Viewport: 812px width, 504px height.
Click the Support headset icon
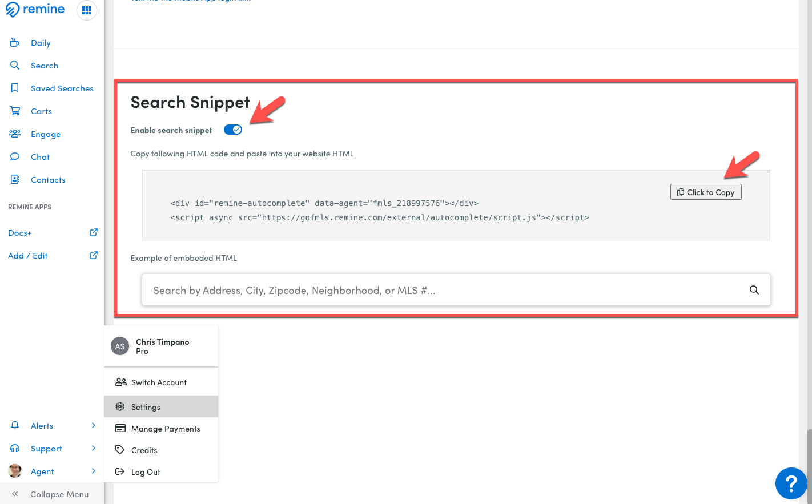(15, 448)
